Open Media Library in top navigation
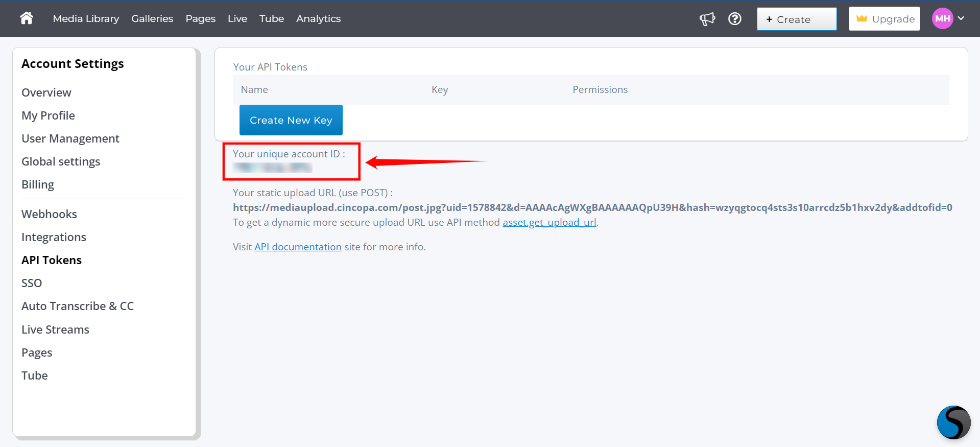Image resolution: width=980 pixels, height=447 pixels. tap(86, 18)
